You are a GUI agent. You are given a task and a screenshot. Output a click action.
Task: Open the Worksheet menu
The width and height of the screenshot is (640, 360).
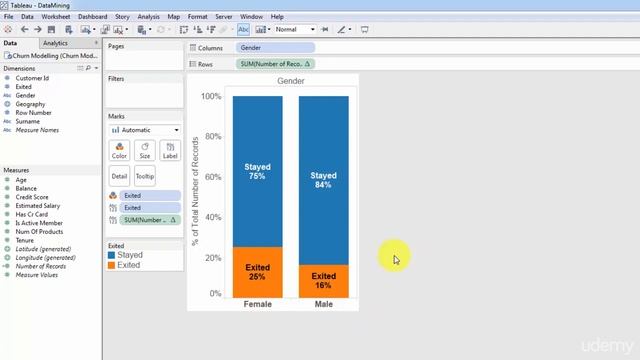click(x=56, y=17)
